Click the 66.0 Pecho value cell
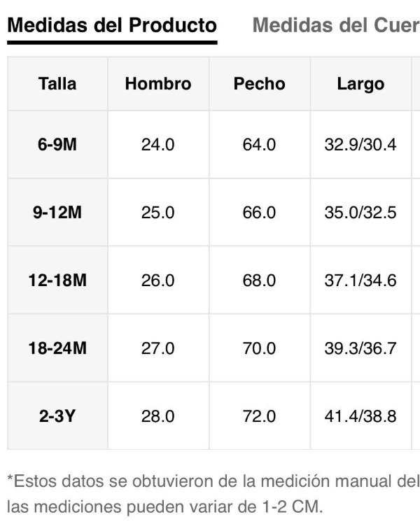 [260, 212]
